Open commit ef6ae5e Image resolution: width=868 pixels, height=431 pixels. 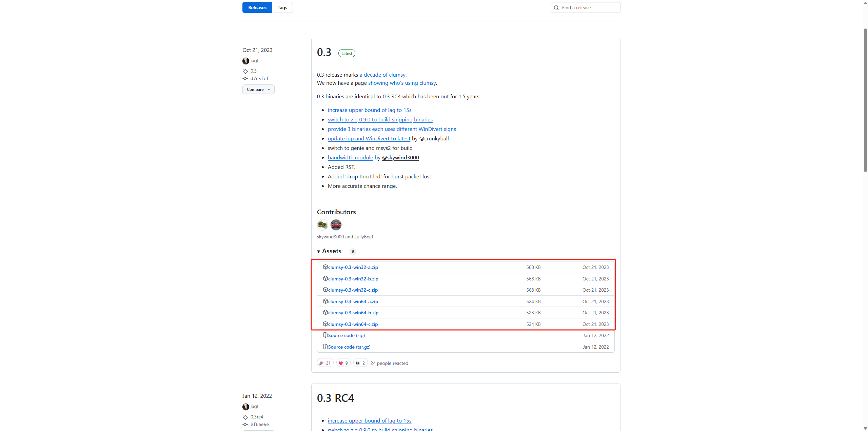[260, 424]
